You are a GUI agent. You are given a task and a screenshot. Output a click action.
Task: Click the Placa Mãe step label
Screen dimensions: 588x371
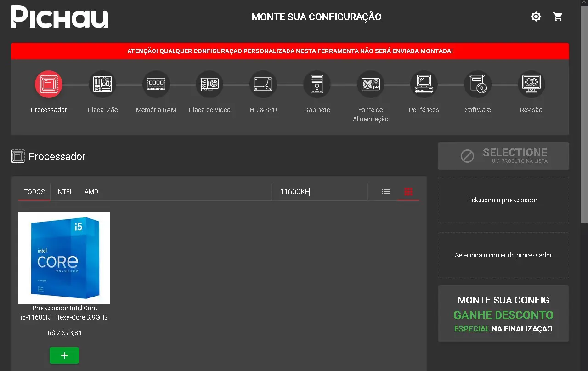[x=103, y=110]
